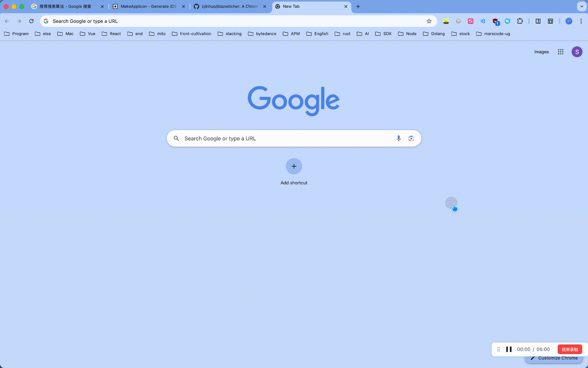This screenshot has width=588, height=368.
Task: Click the red end recording button
Action: pyautogui.click(x=570, y=349)
